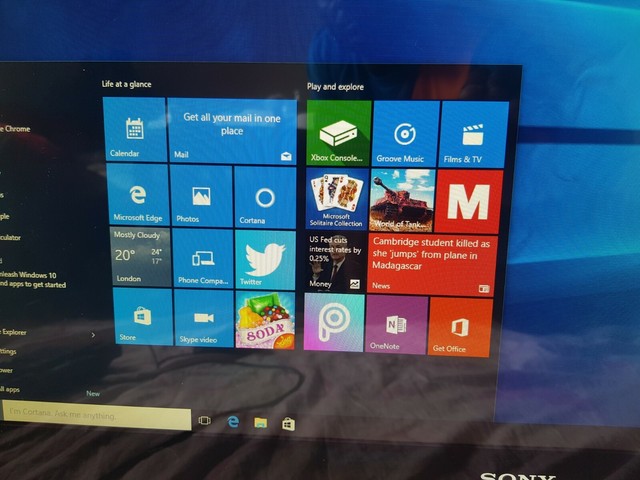Launch Candy Crush Soda tile
This screenshot has width=640, height=480.
(265, 320)
